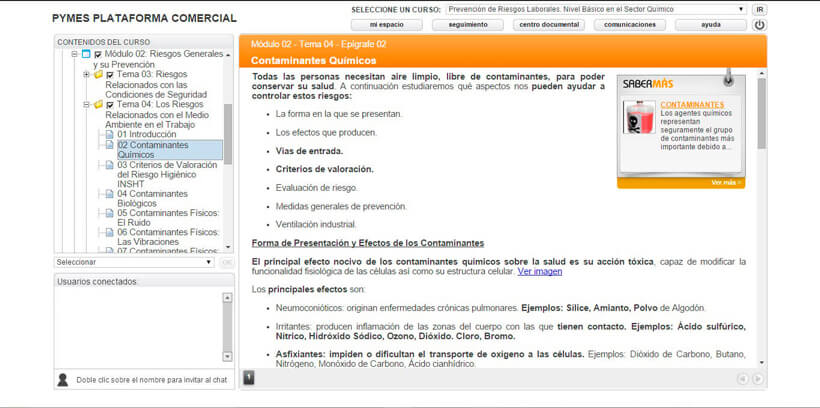Click the SABER MÁS heading
This screenshot has height=408, width=820.
(648, 84)
